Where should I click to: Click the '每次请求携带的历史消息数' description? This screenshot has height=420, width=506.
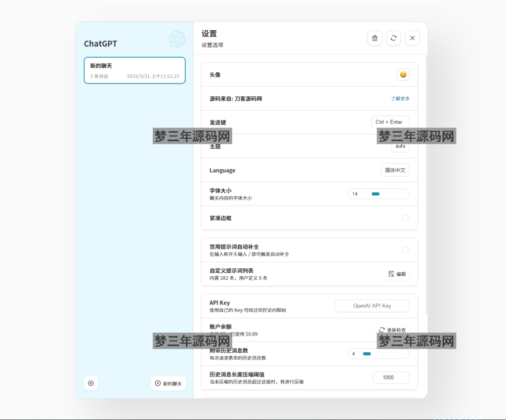(238, 358)
